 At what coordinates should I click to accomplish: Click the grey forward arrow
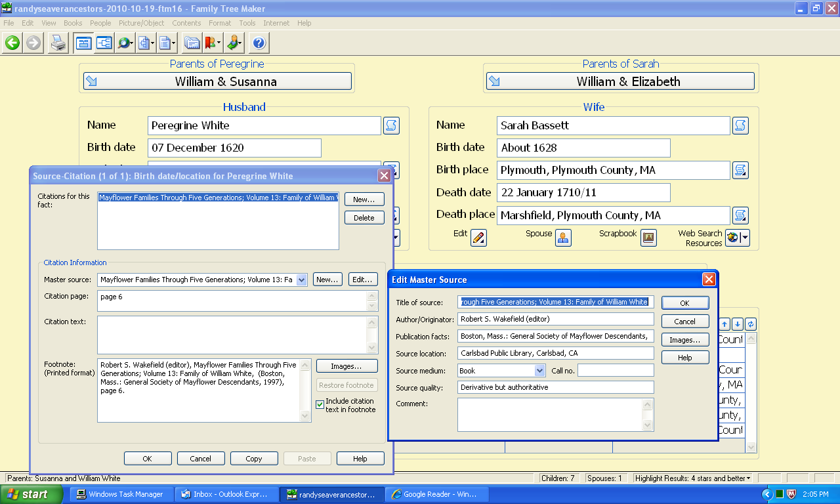pos(33,43)
